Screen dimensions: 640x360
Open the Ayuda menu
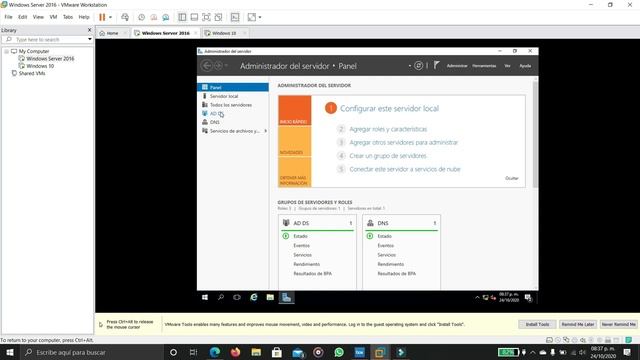point(525,66)
